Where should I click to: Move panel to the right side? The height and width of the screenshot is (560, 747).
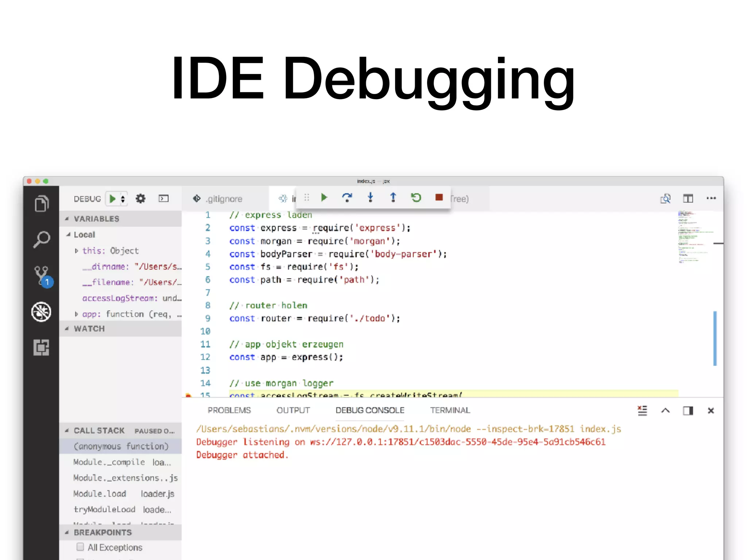[688, 411]
